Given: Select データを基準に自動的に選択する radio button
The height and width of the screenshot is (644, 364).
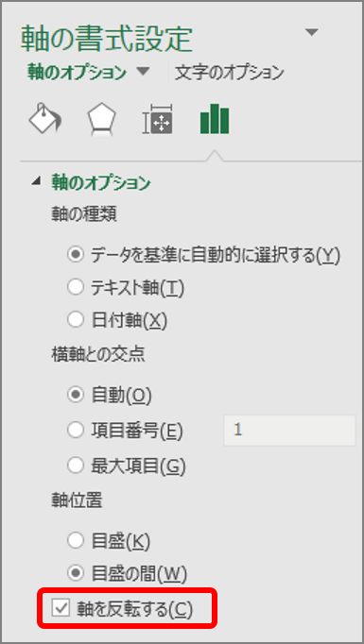Looking at the screenshot, I should (76, 256).
